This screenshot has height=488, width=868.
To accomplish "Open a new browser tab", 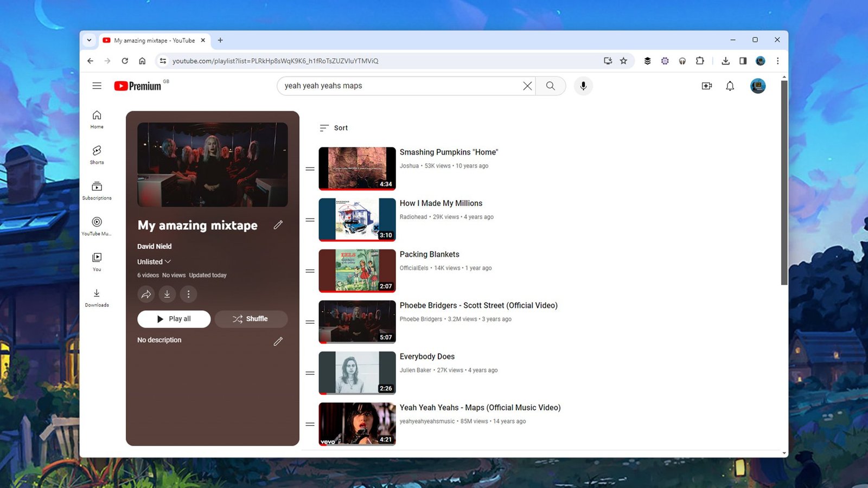I will (x=220, y=40).
